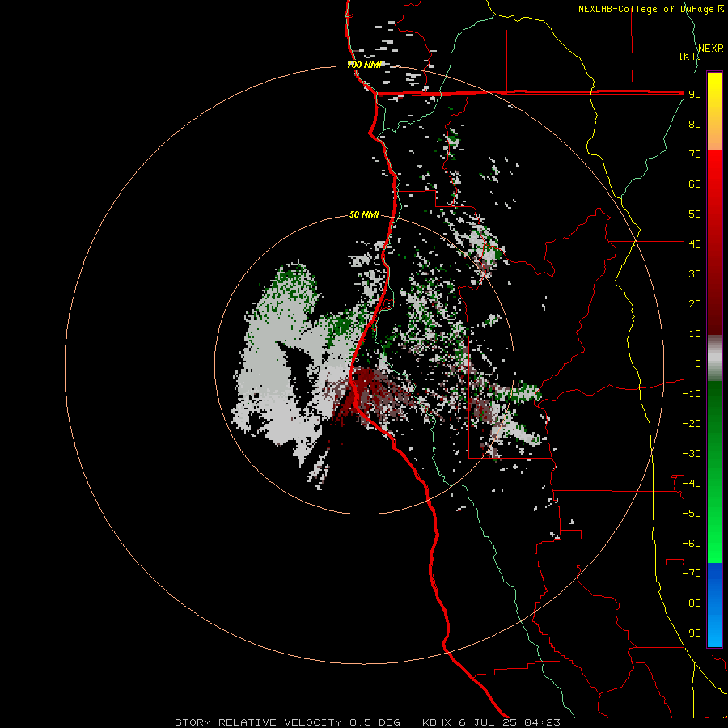728x728 pixels.
Task: Click the -20 scale value
Action: [x=692, y=424]
